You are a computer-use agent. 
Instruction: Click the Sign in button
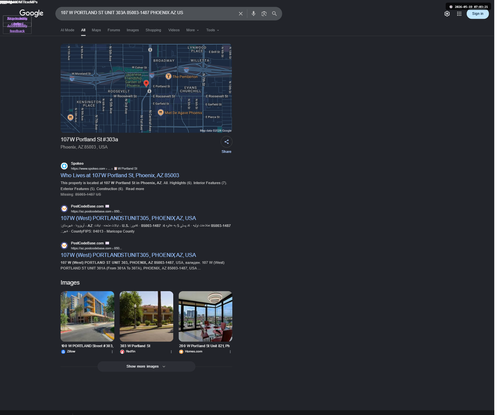478,14
